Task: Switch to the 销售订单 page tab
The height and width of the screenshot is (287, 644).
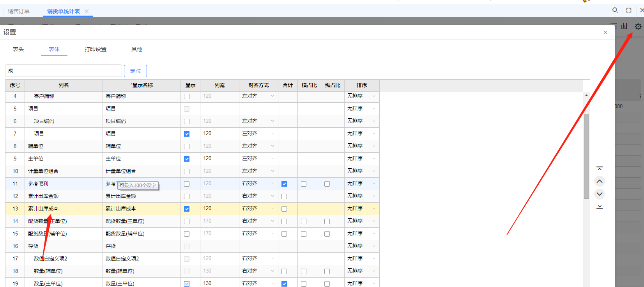Action: (19, 11)
